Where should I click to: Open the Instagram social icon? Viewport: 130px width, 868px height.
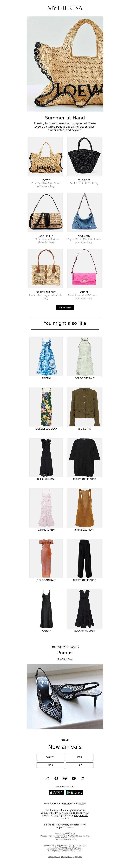(x=47, y=778)
